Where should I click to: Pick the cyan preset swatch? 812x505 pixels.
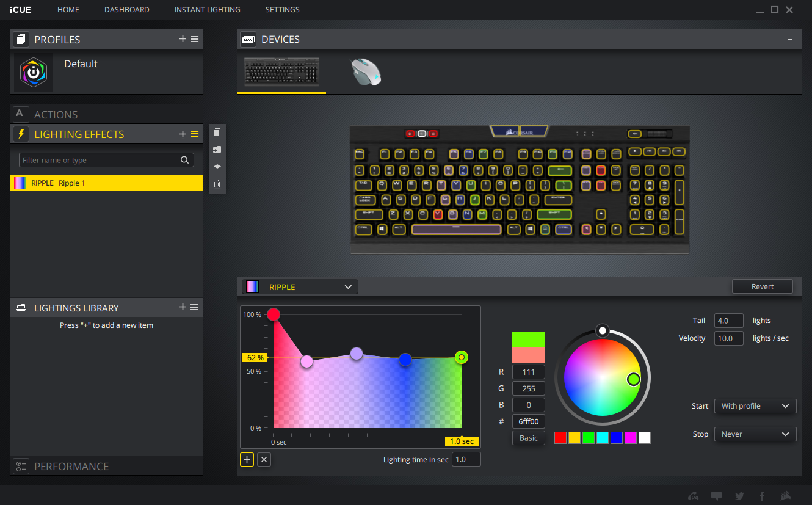pos(603,437)
